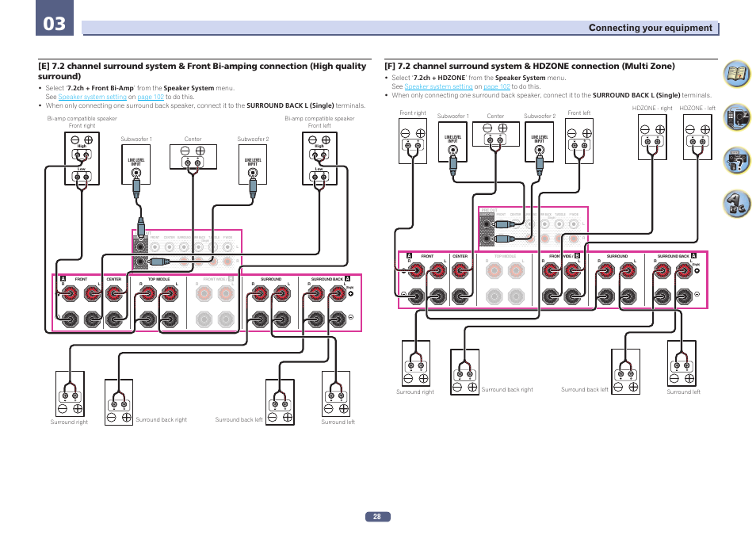Open the remote control help icon
The width and height of the screenshot is (756, 535).
click(x=736, y=161)
